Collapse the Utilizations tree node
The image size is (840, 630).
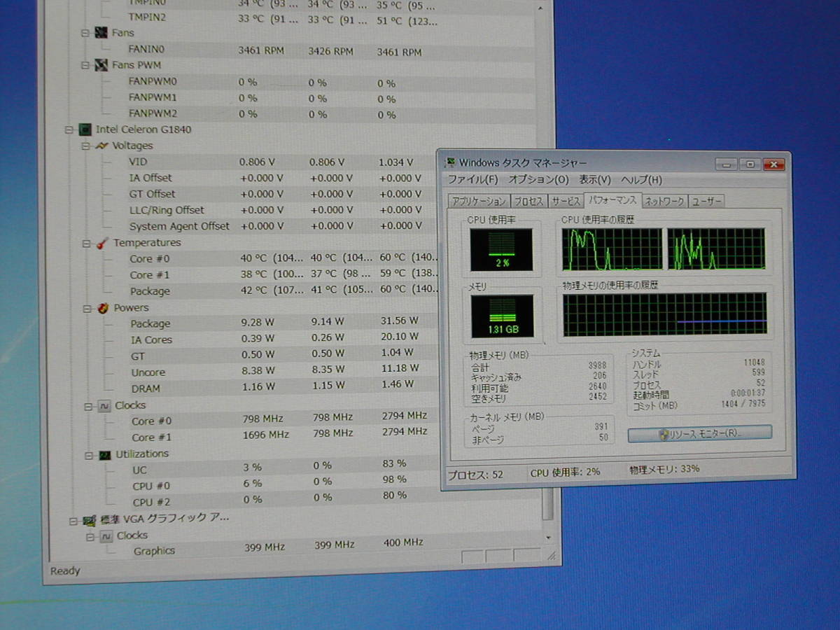coord(89,455)
